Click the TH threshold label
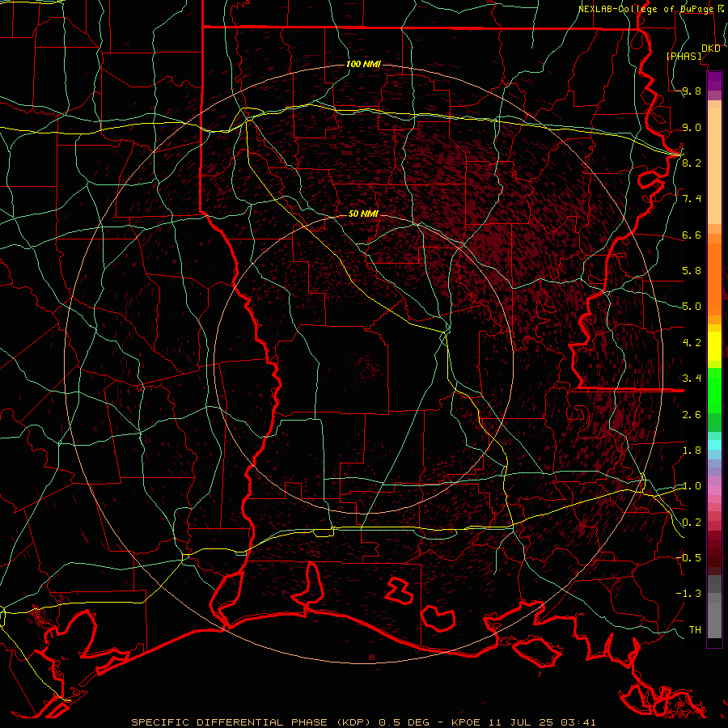Image resolution: width=728 pixels, height=728 pixels. [695, 629]
